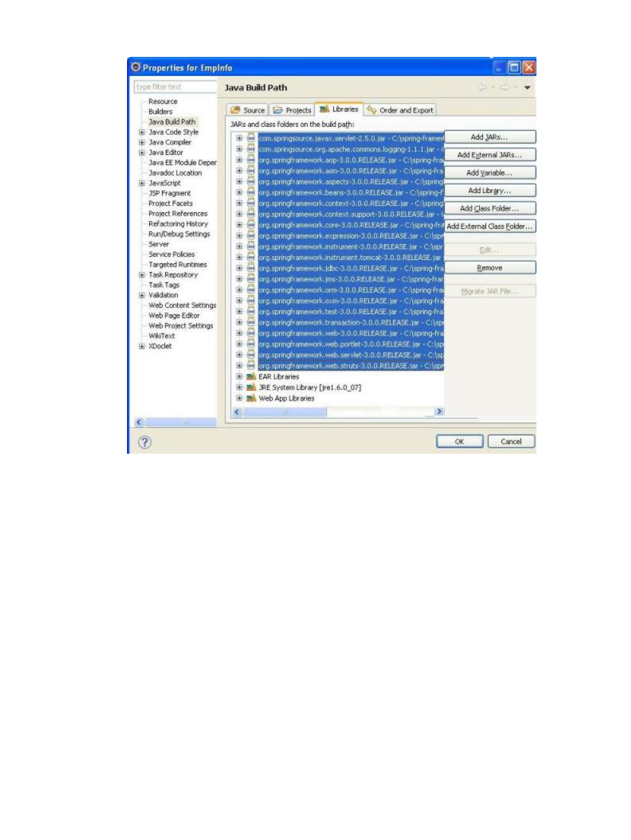Click the Add External JARs button

(x=489, y=155)
